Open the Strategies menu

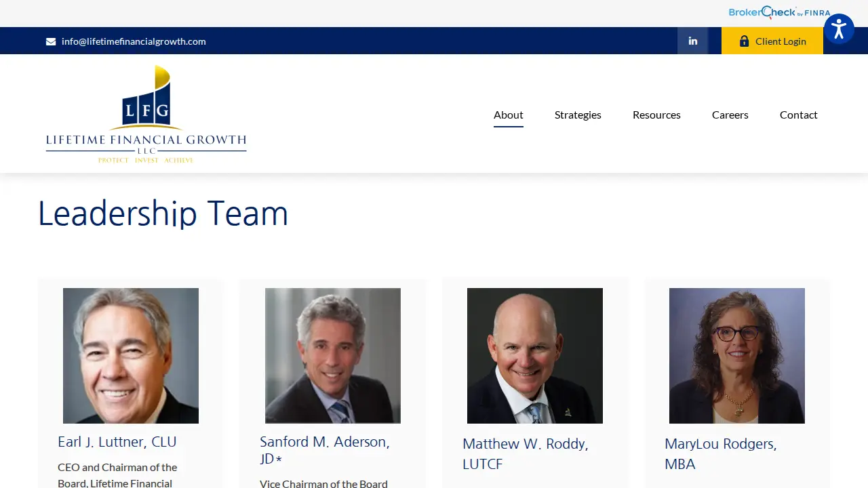578,115
